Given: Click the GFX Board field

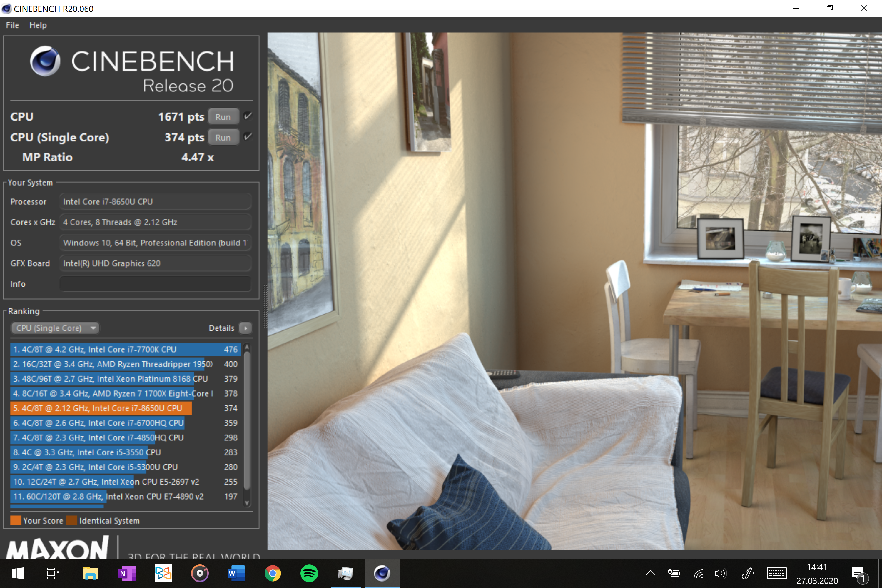Looking at the screenshot, I should tap(155, 264).
